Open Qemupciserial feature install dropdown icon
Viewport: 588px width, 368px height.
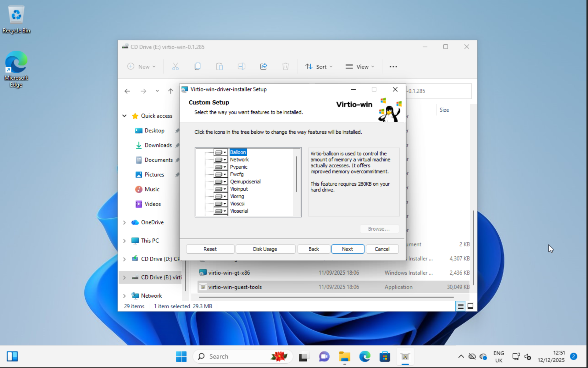(220, 182)
